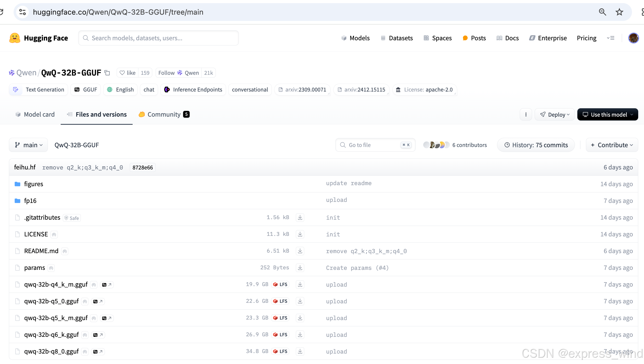View History: 75 commits

(536, 145)
